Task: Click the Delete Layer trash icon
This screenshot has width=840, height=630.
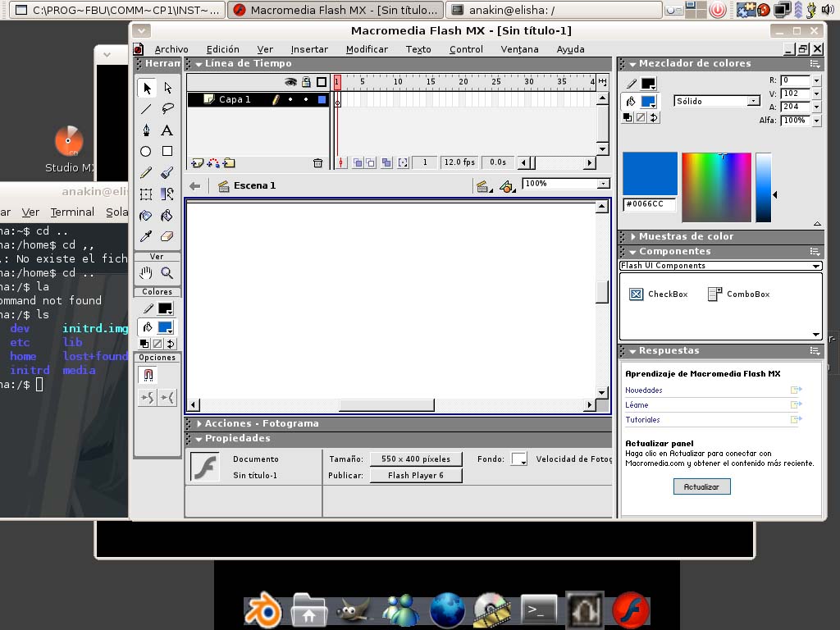Action: point(317,163)
